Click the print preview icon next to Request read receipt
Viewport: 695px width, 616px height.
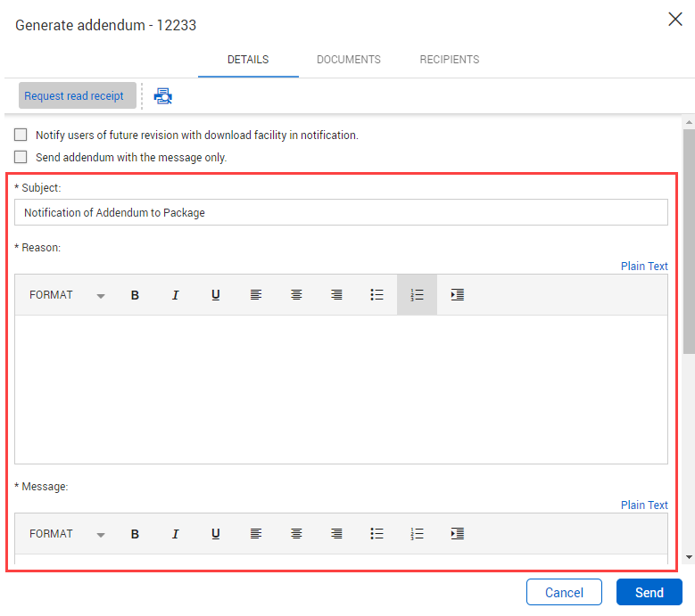pyautogui.click(x=162, y=96)
